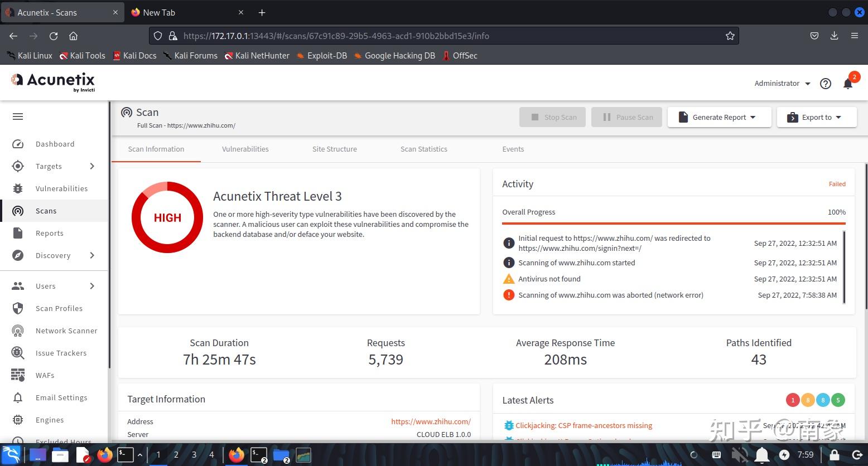Open a new browser tab

pyautogui.click(x=262, y=12)
